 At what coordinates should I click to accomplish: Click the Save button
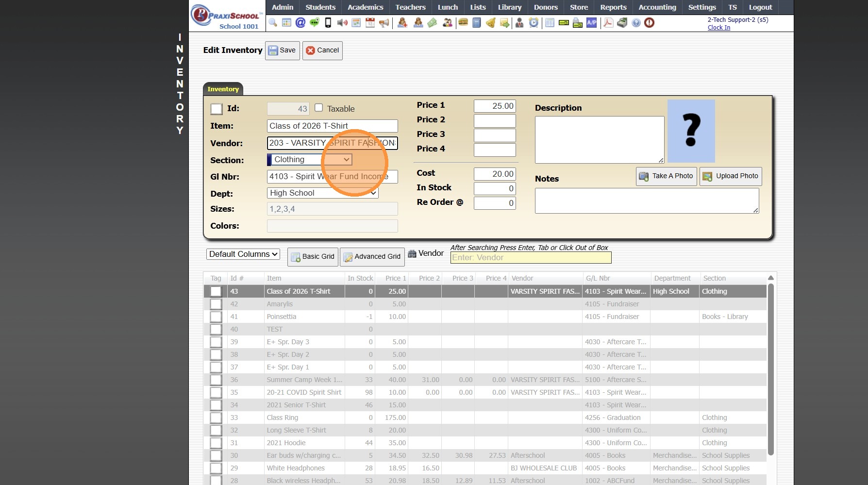point(282,50)
